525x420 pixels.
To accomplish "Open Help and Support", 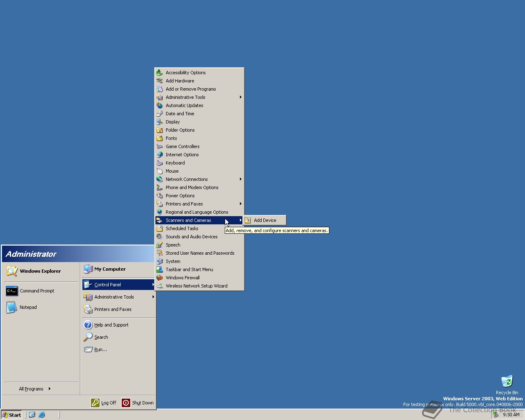I will (119, 325).
